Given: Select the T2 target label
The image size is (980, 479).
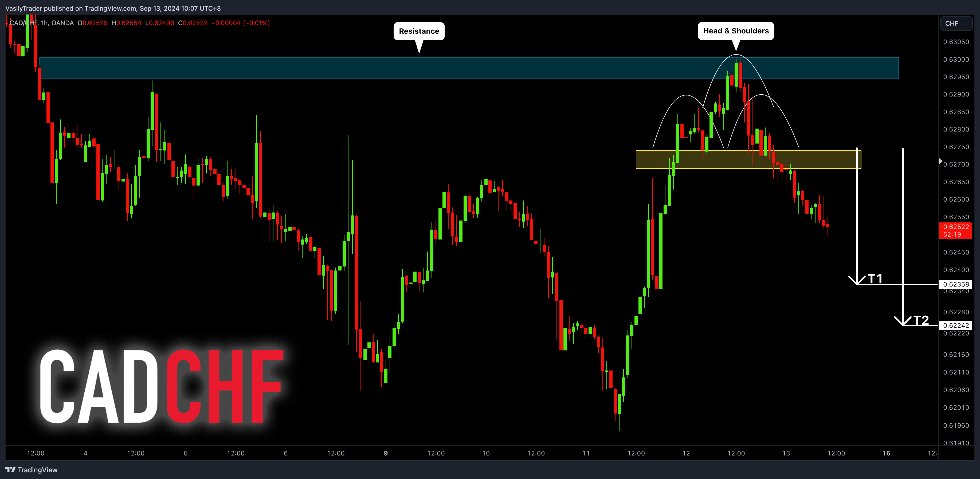Looking at the screenshot, I should [921, 320].
